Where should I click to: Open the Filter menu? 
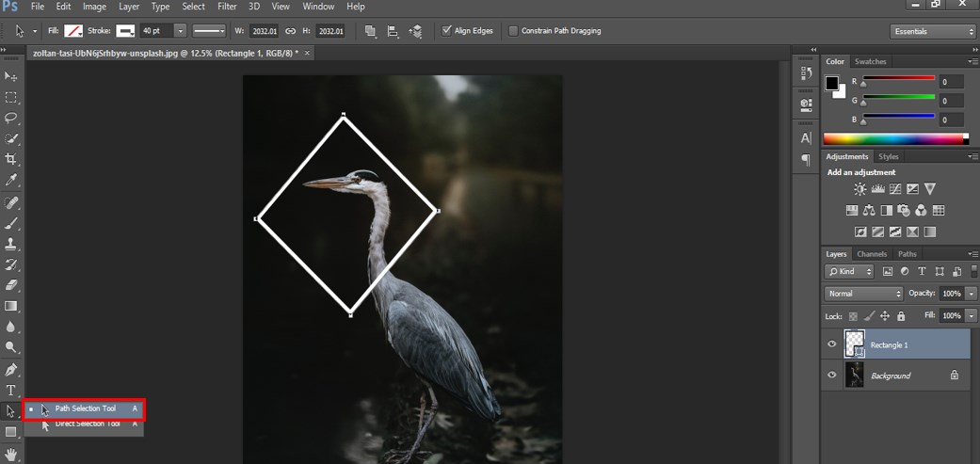point(228,7)
